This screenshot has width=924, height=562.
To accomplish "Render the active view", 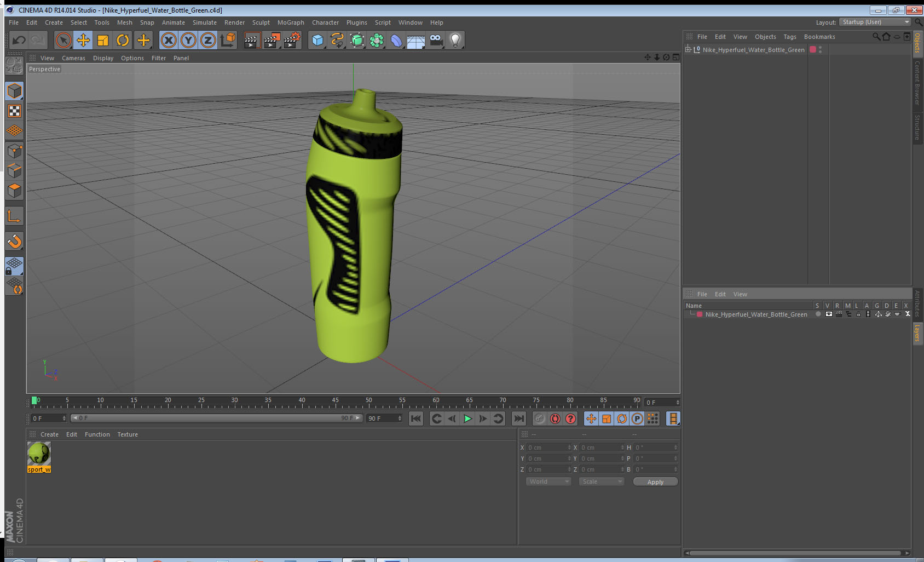I will click(x=251, y=40).
